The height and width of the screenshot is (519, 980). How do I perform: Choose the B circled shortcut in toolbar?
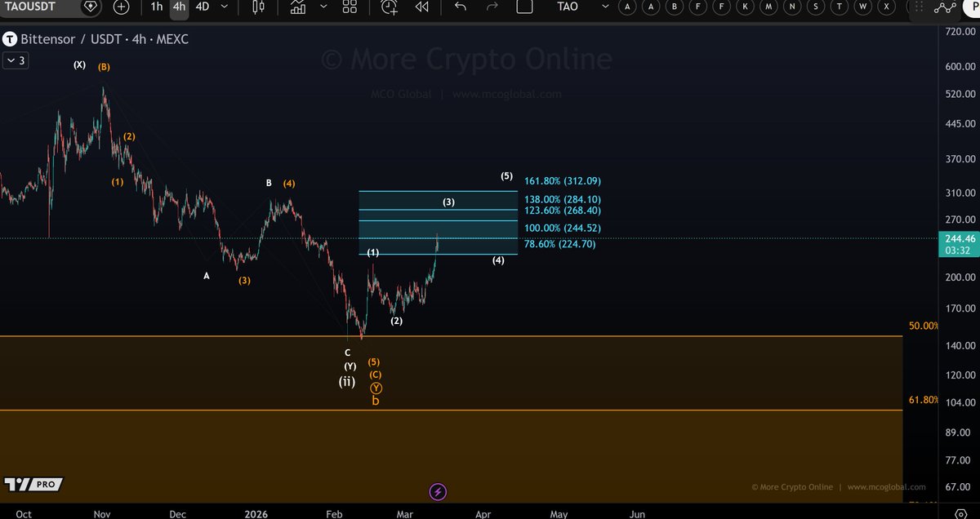(675, 7)
